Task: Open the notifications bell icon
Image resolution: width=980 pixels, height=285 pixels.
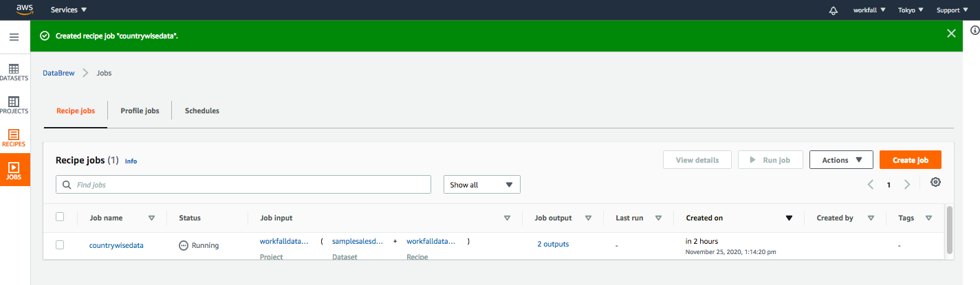Action: point(834,10)
